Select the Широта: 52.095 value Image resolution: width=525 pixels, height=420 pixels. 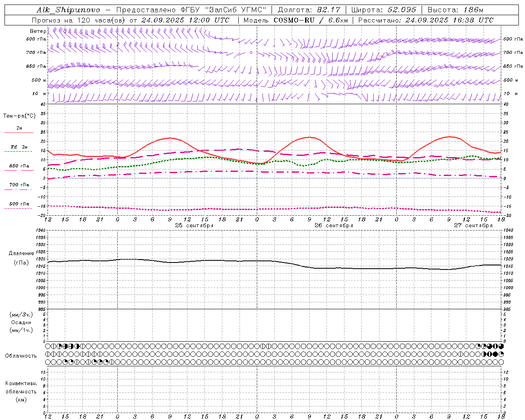384,10
